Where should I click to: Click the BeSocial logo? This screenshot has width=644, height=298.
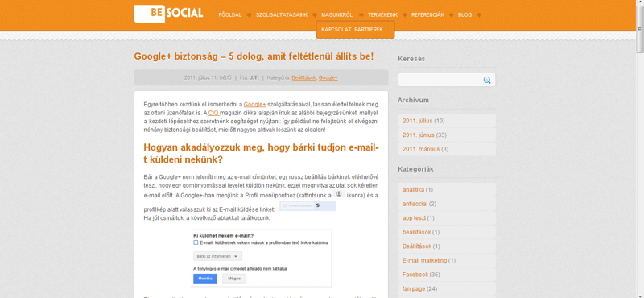point(168,13)
